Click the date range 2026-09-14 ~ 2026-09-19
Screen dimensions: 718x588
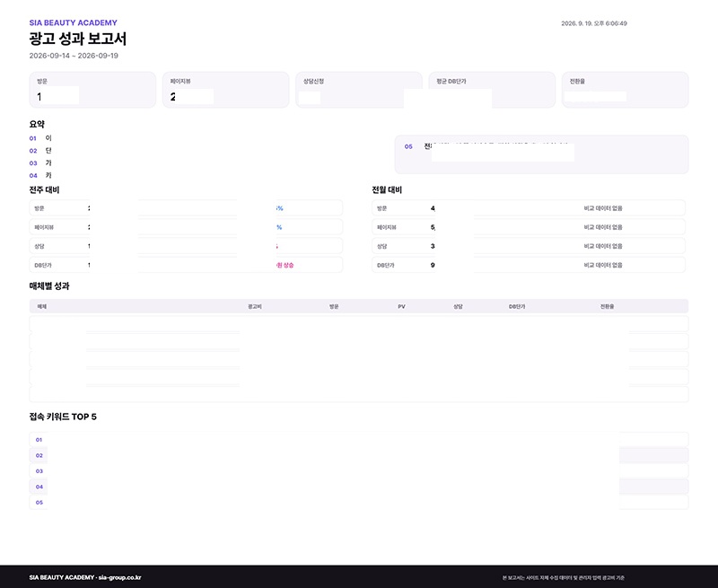(74, 56)
